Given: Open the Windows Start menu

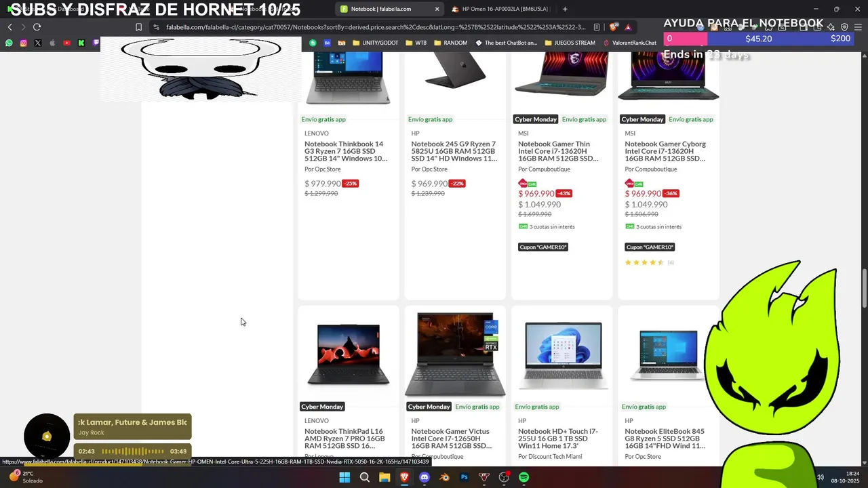Looking at the screenshot, I should (x=344, y=477).
